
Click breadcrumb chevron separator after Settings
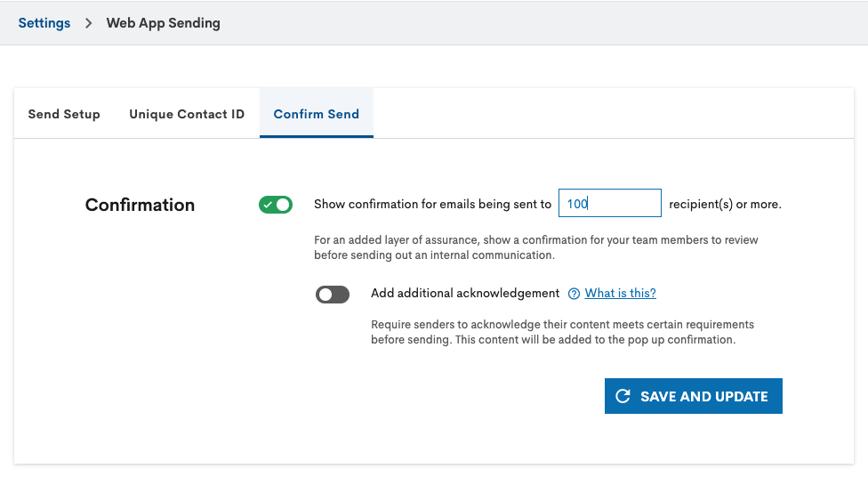click(89, 23)
